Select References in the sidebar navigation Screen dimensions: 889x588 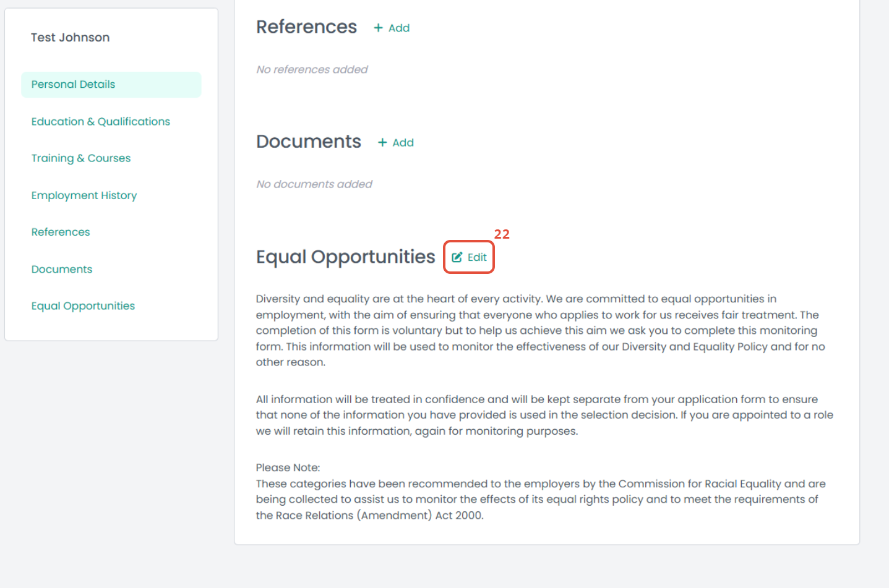pos(61,232)
